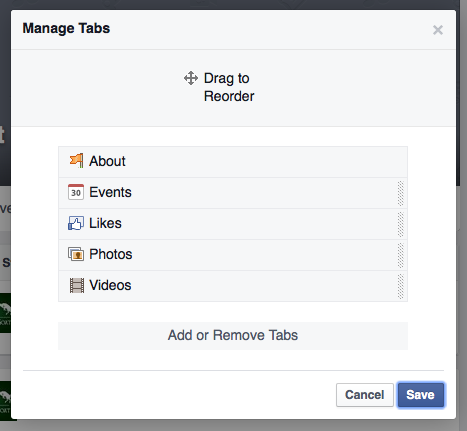Select the About tab row

click(x=233, y=162)
